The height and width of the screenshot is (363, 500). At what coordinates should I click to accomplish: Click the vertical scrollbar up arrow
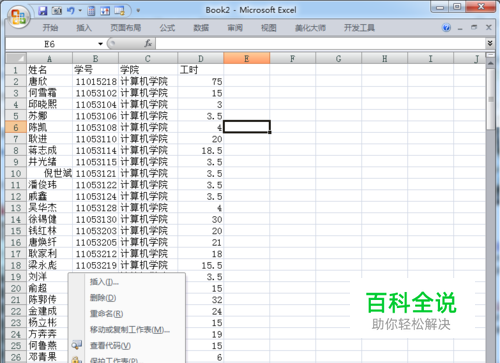pyautogui.click(x=491, y=63)
